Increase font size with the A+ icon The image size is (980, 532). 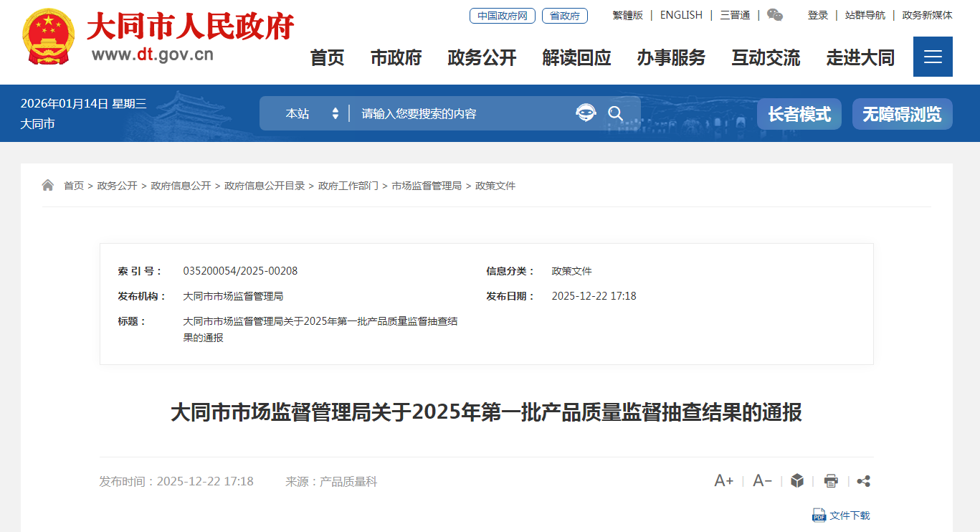723,481
